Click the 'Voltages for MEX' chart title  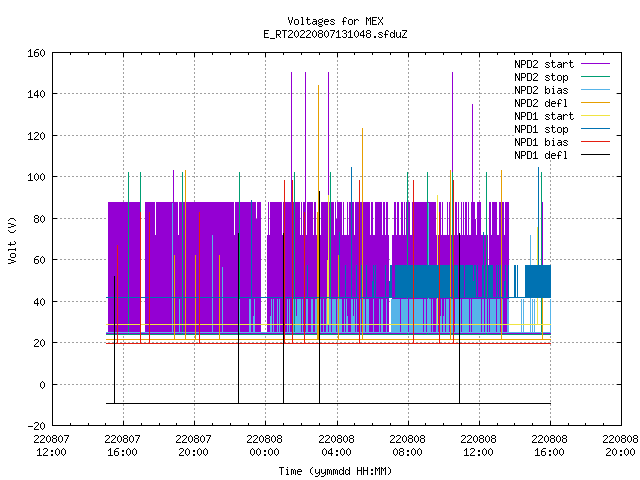pos(335,21)
